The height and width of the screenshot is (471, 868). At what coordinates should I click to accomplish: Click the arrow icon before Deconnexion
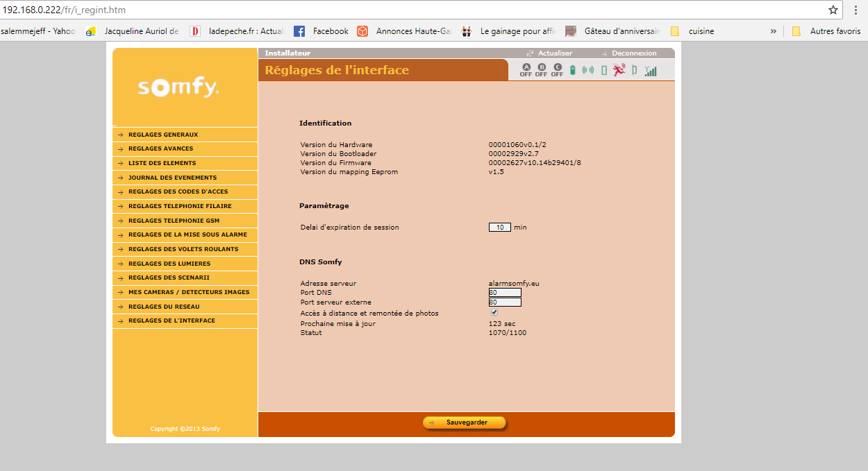coord(605,53)
